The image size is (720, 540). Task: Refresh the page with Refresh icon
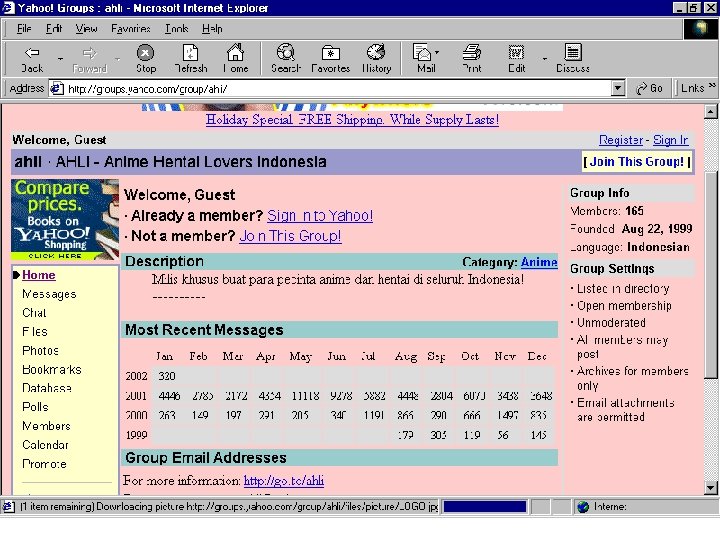coord(191,58)
